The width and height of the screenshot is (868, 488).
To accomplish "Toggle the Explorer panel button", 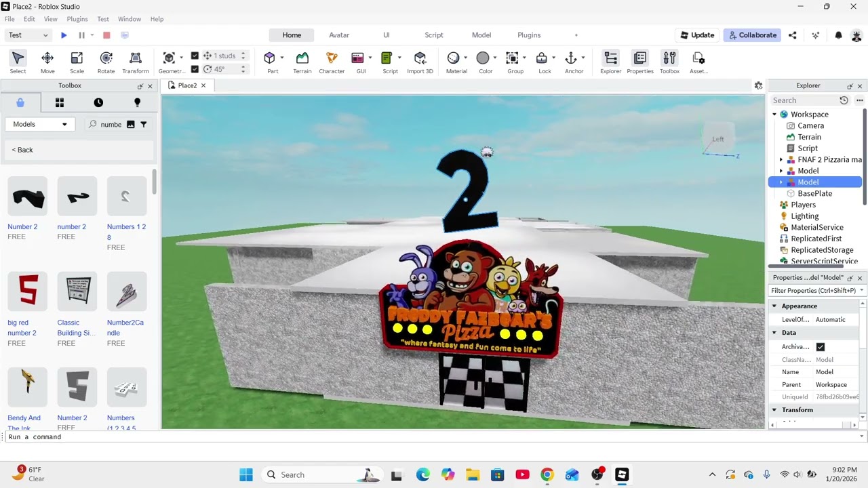I will click(x=610, y=62).
